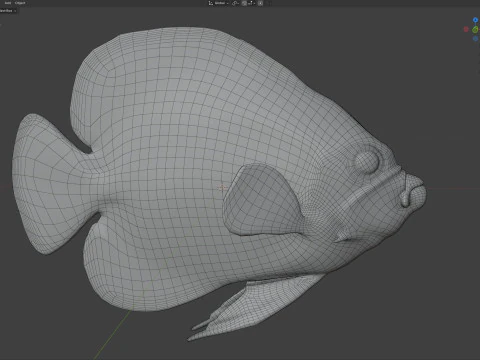Click the transform orientation axes icon
This screenshot has width=480, height=360.
(x=211, y=3)
